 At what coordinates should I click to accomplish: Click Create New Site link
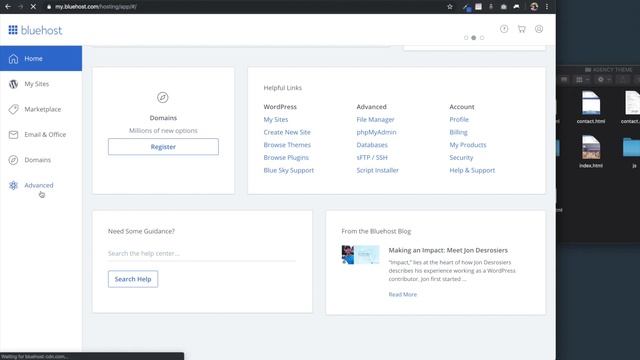(287, 132)
